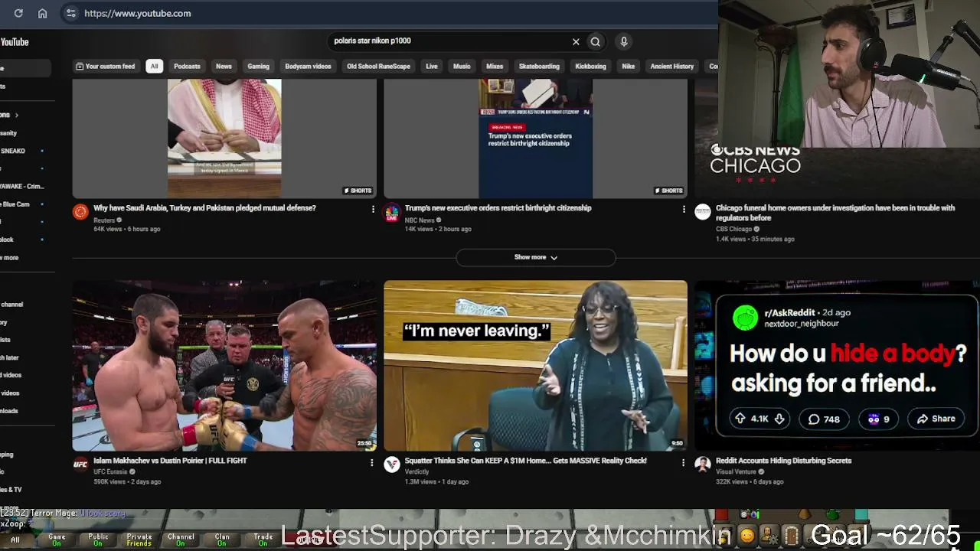Screen dimensions: 980x551
Task: Open the three-dot menu for the Squatter video
Action: (x=683, y=462)
